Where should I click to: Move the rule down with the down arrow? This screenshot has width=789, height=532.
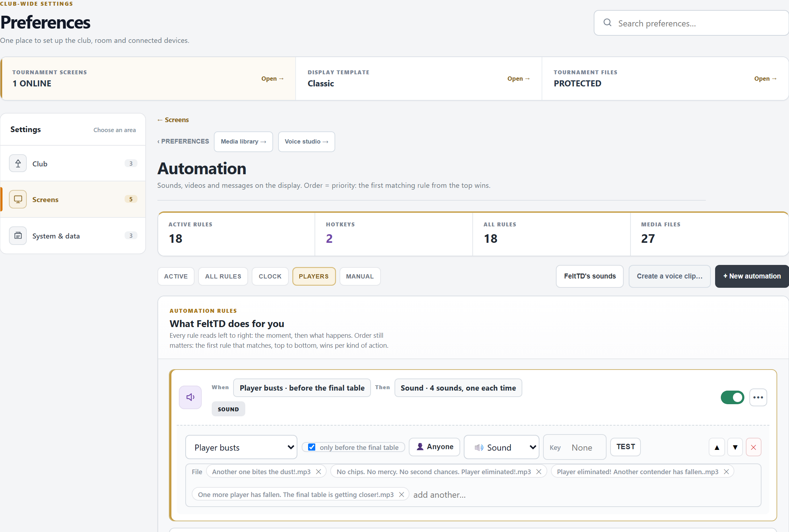735,447
